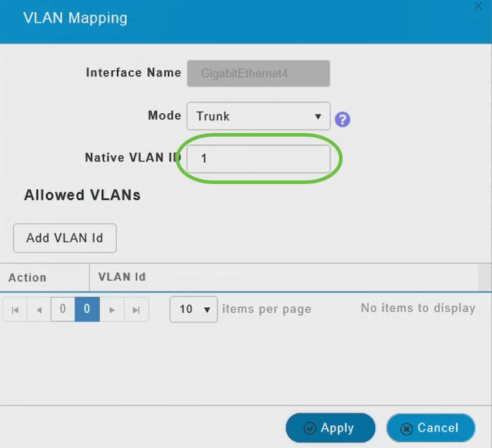Click the purple help icon beside Mode

point(343,119)
